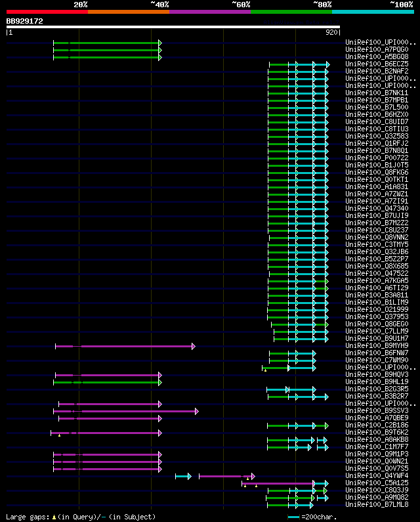
Task: Select the UniRef100_Q47340 label
Action: 377,208
